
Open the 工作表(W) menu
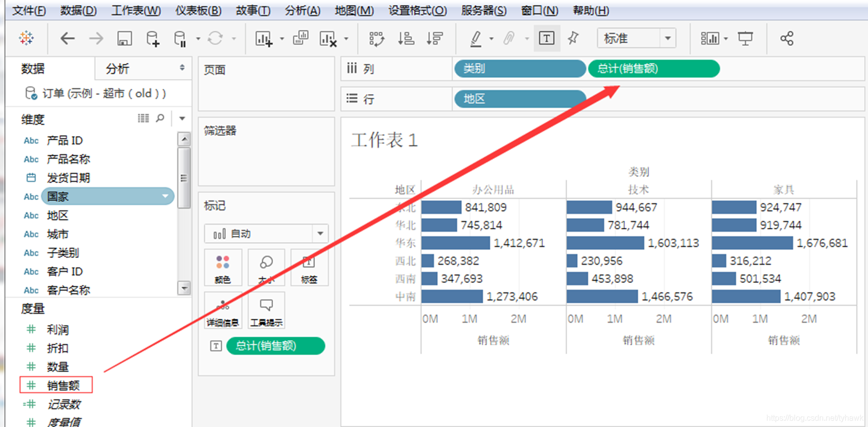click(x=136, y=10)
